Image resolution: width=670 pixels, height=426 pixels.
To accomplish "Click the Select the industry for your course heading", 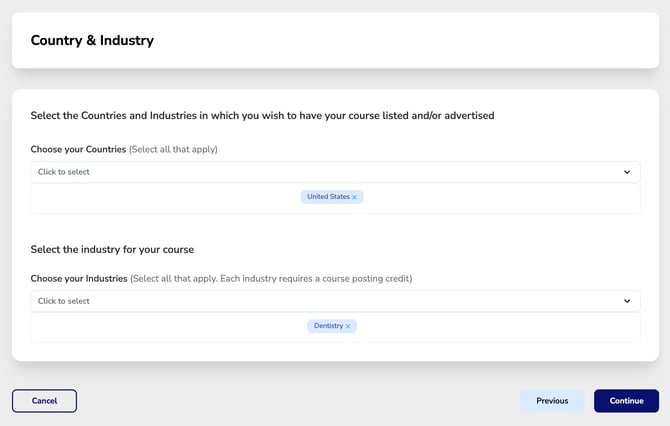I will click(x=112, y=249).
